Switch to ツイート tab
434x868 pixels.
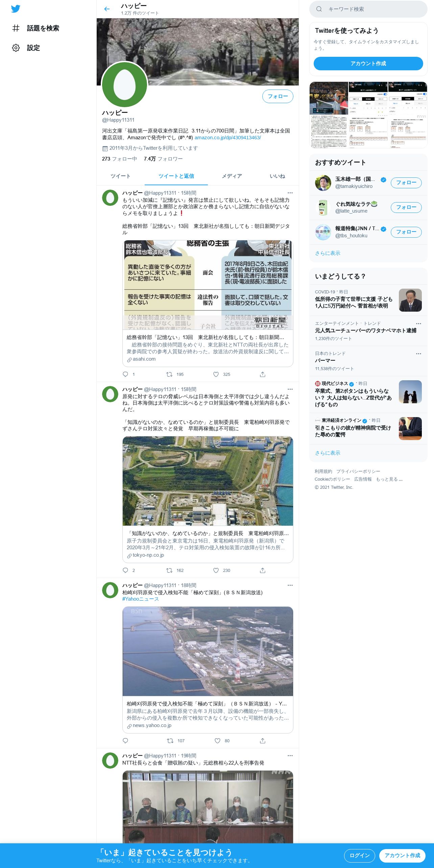(120, 176)
